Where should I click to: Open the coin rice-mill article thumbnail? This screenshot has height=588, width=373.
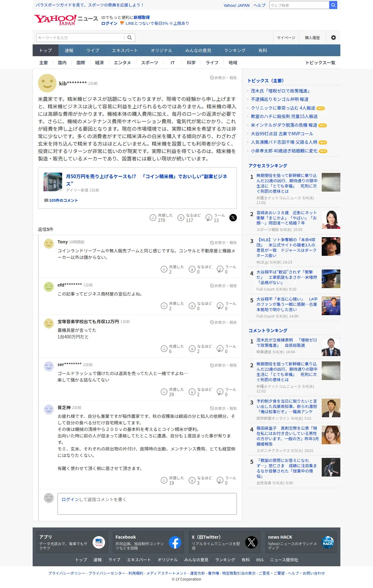tap(53, 182)
